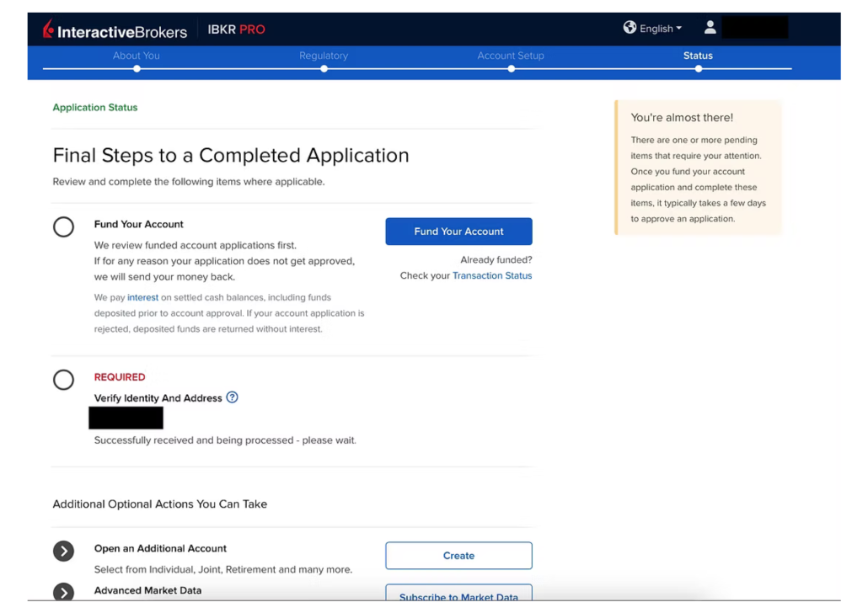Select the Fund Your Account circle
The image size is (868, 613).
(64, 227)
